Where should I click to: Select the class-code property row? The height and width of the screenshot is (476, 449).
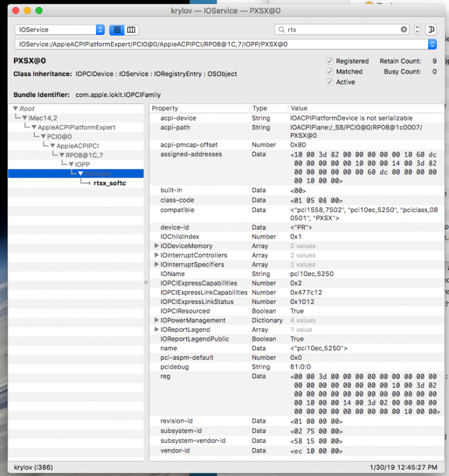coord(297,201)
